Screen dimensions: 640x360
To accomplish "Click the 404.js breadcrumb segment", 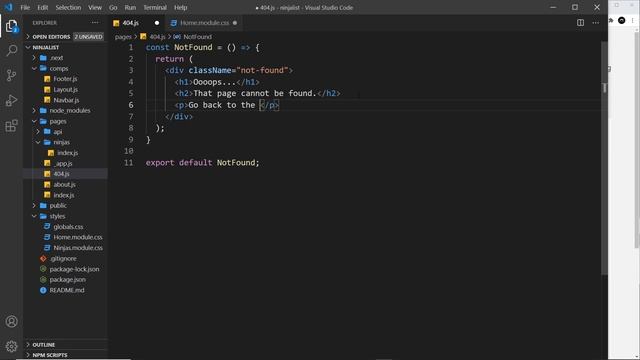I will pos(153,37).
